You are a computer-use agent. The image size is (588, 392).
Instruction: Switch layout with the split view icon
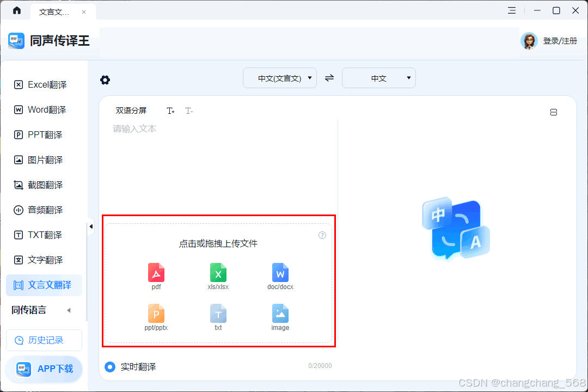[554, 112]
